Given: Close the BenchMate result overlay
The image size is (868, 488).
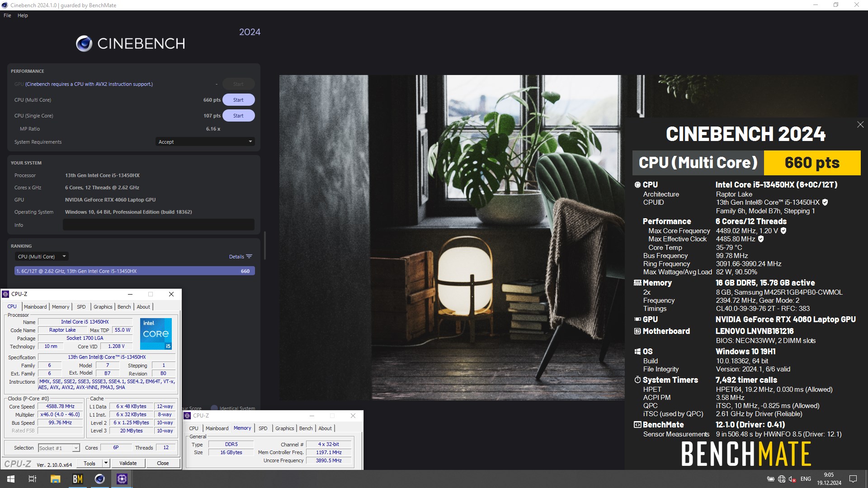Looking at the screenshot, I should [x=860, y=125].
